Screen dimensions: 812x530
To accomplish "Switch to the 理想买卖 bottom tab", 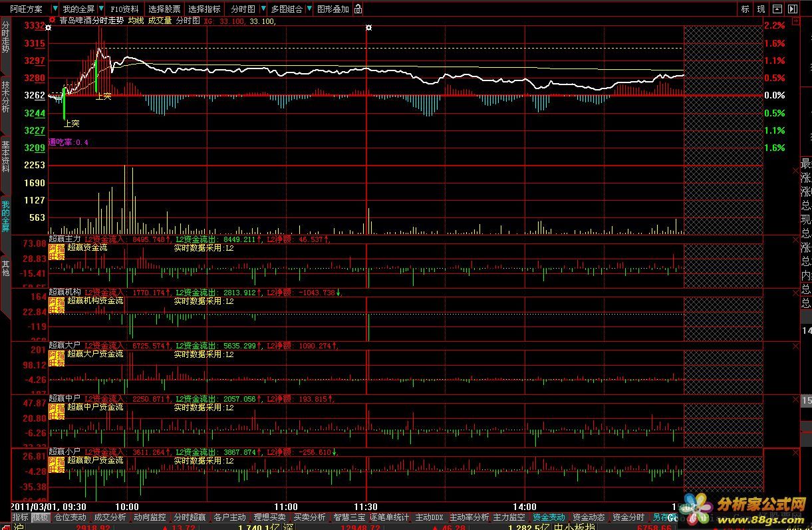I will tap(269, 517).
